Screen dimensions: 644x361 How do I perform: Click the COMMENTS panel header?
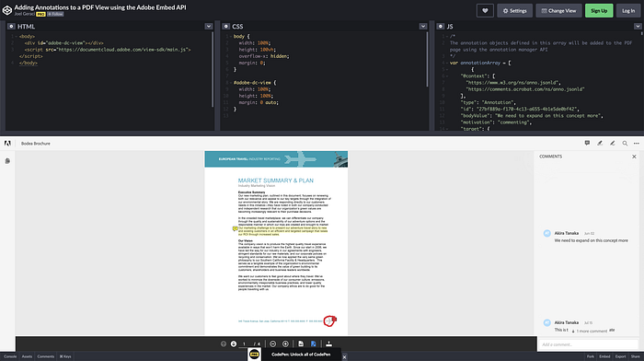click(x=550, y=157)
